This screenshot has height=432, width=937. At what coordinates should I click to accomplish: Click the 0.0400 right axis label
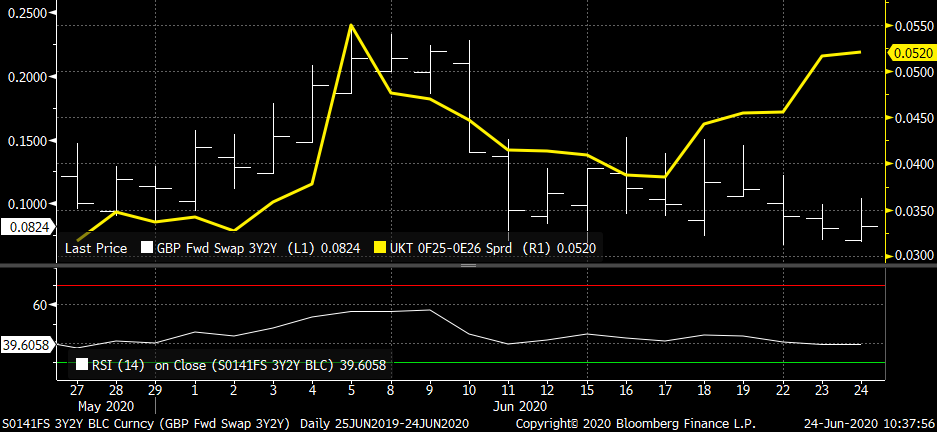click(x=913, y=164)
